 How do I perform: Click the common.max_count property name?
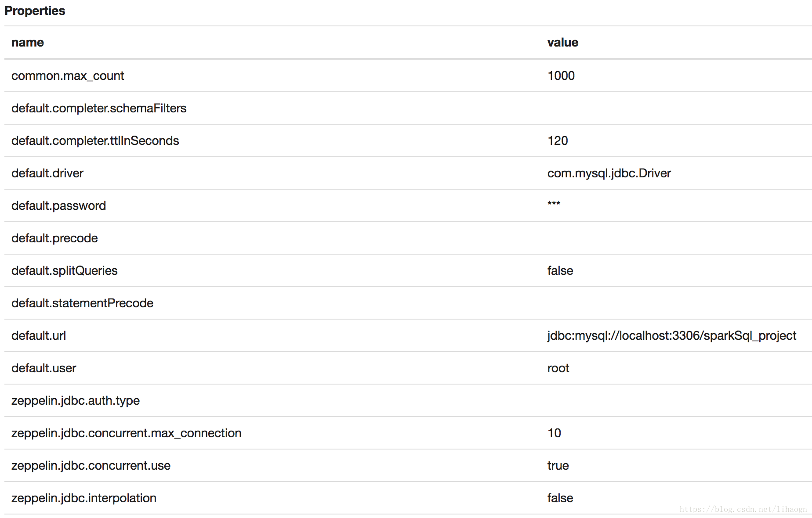tap(68, 76)
